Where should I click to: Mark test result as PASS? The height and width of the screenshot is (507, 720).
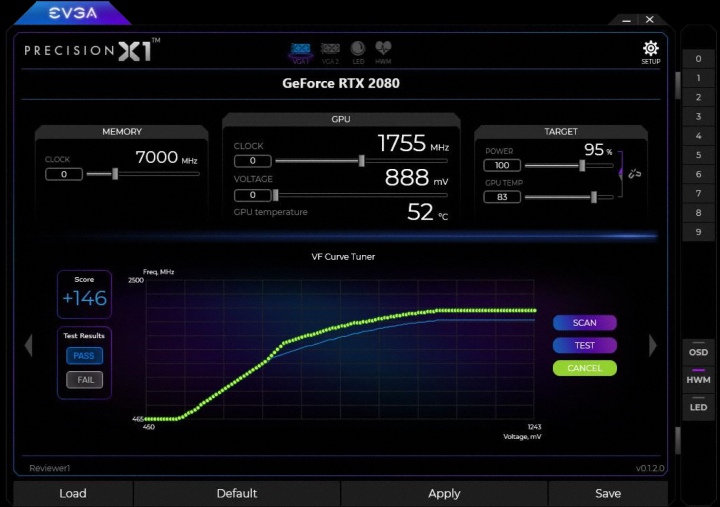click(x=84, y=356)
